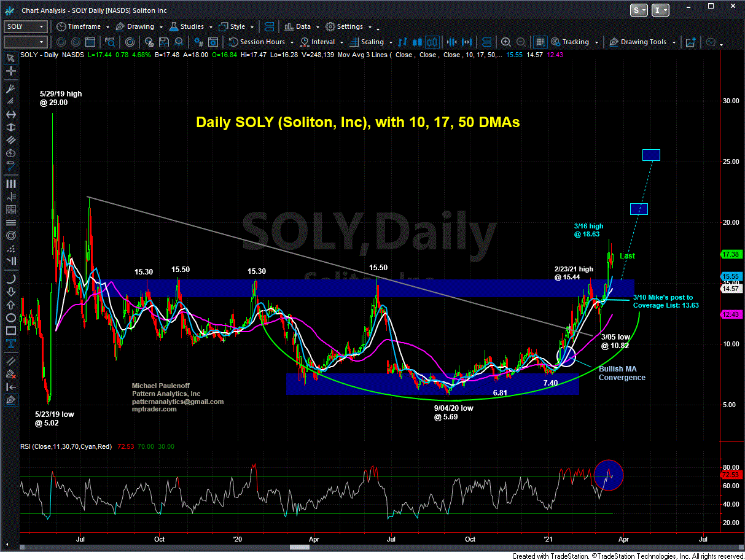Click the RSI indicator legend text
This screenshot has height=560, width=745.
coord(66,446)
